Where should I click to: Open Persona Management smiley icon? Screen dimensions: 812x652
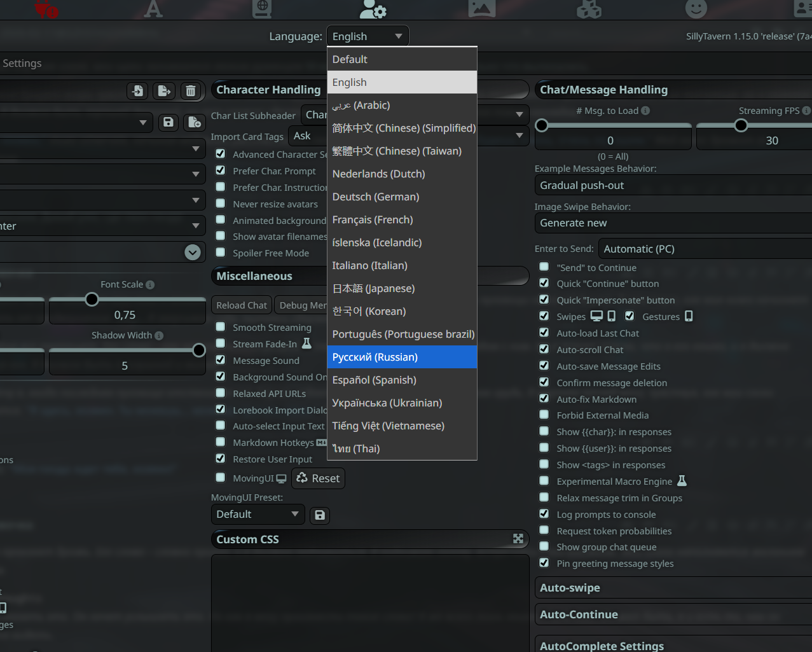click(696, 9)
